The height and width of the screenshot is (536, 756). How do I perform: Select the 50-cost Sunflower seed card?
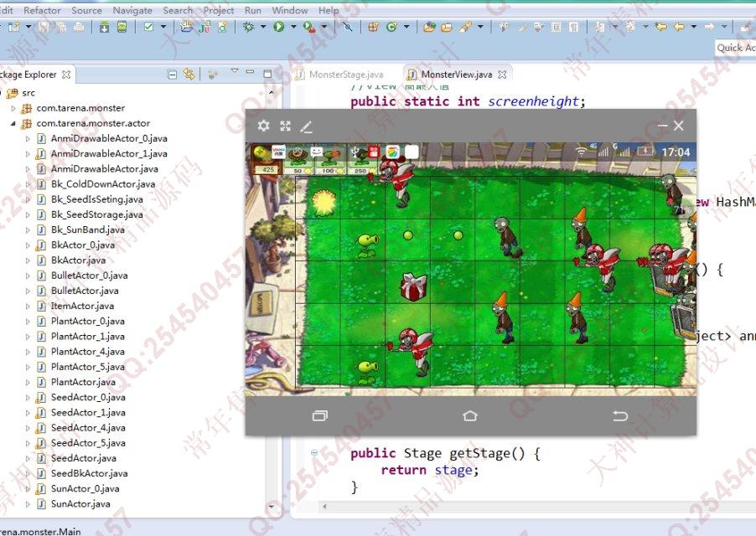click(x=298, y=159)
